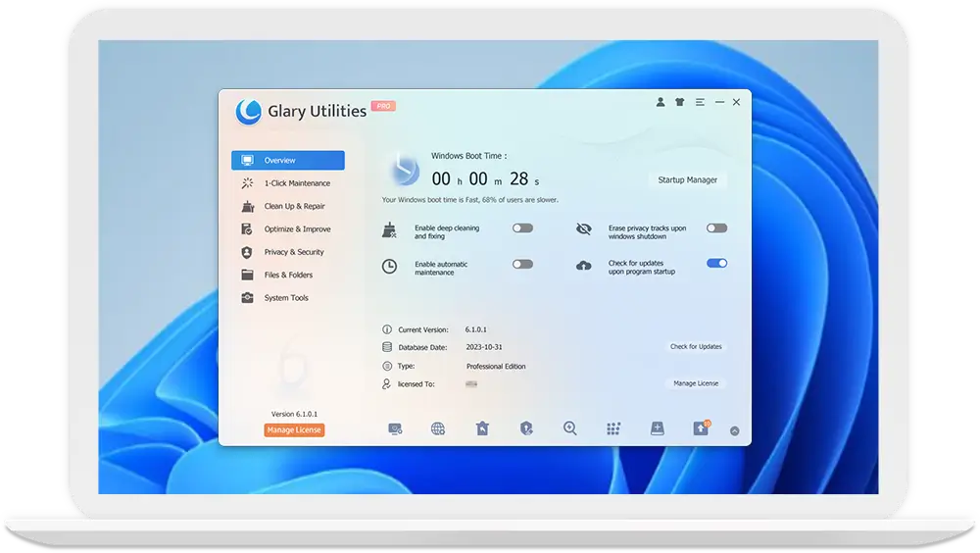The image size is (980, 553).
Task: Open the hamburger menu icon
Action: [x=700, y=102]
